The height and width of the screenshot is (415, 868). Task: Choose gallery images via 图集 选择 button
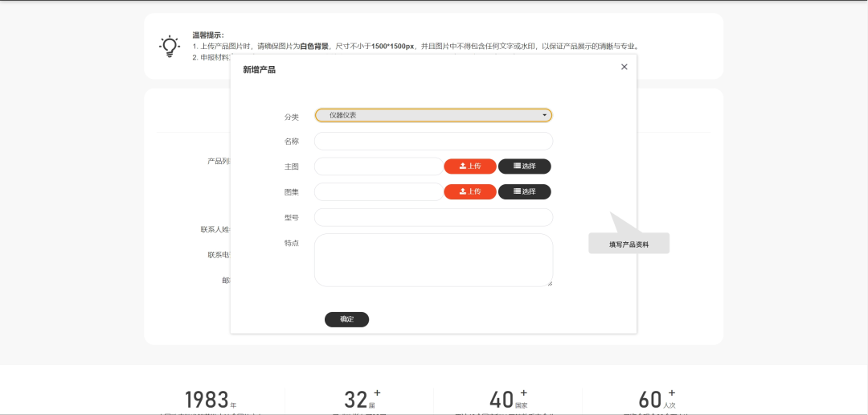coord(524,191)
